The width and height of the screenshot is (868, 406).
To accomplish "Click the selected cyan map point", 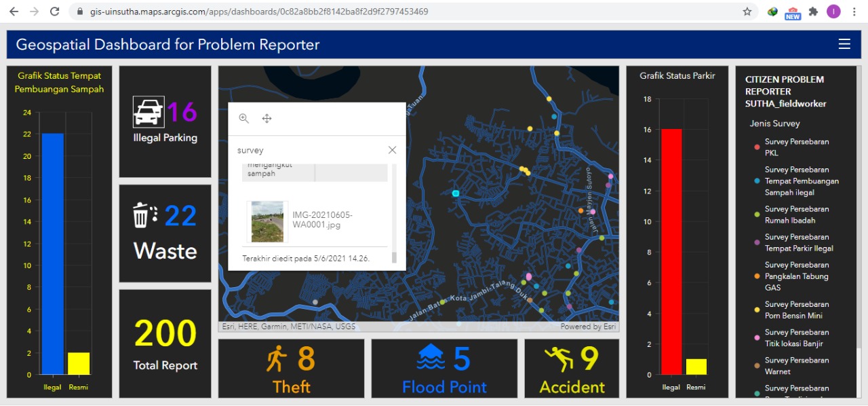I will (x=456, y=193).
